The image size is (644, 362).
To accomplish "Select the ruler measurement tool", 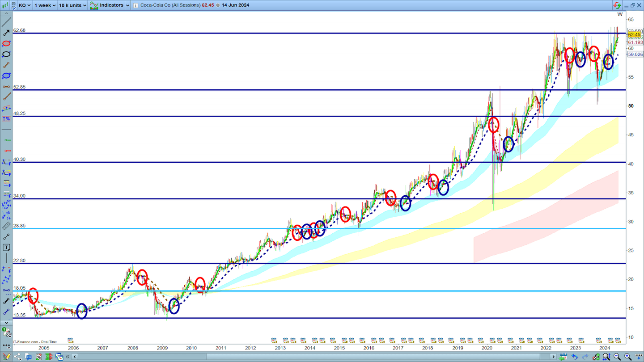I will [x=6, y=226].
